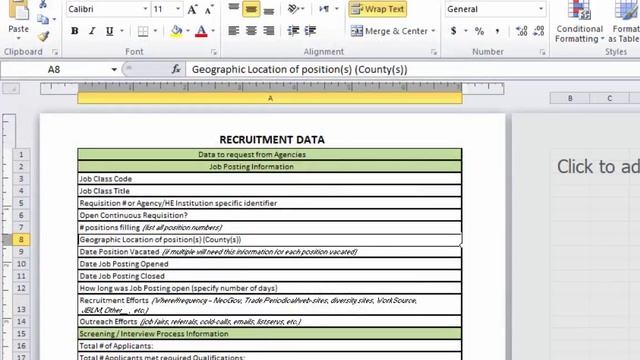The image size is (640, 360).
Task: Click the RECRUITMENT DATA page header
Action: [x=272, y=140]
